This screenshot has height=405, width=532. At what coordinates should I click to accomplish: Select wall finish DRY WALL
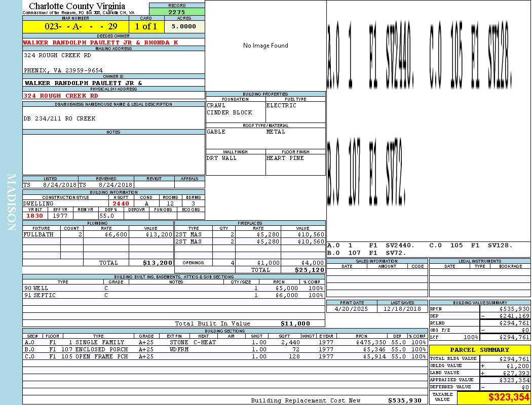coord(221,158)
